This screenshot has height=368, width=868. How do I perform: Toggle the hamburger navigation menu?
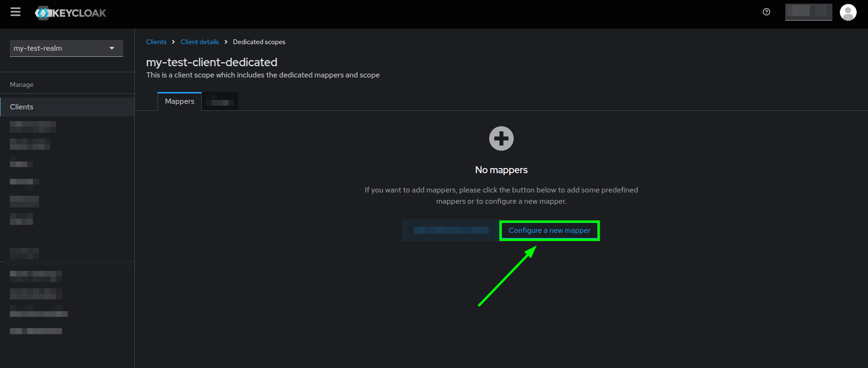(x=16, y=12)
